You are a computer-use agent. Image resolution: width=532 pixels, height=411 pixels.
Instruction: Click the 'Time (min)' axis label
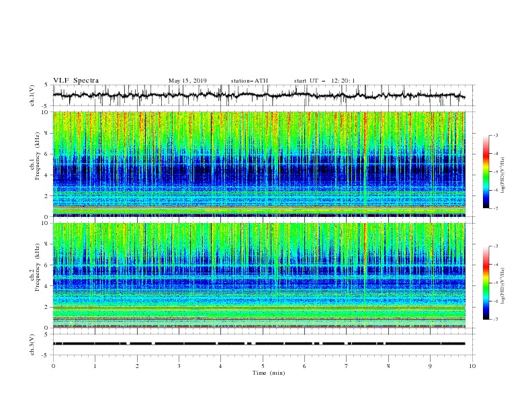269,373
